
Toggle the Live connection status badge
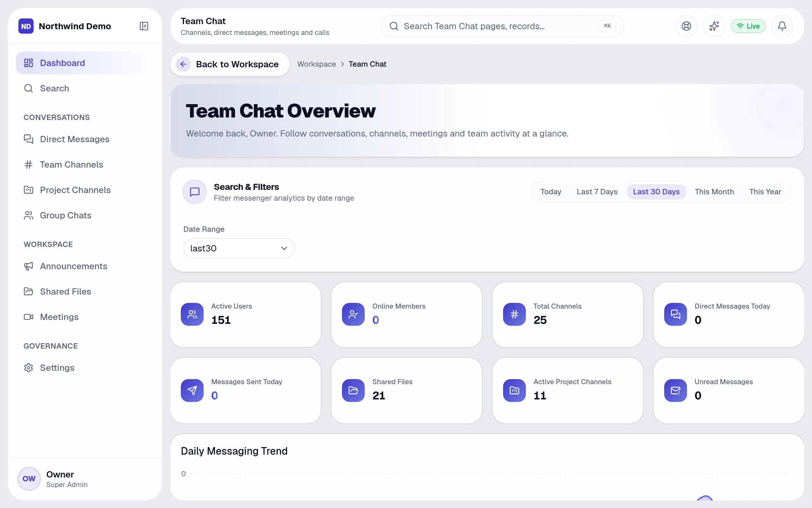pyautogui.click(x=748, y=26)
